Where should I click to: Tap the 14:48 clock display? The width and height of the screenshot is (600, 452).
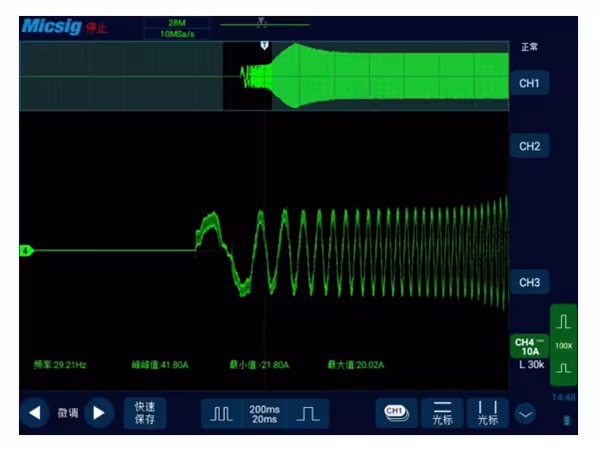point(564,398)
